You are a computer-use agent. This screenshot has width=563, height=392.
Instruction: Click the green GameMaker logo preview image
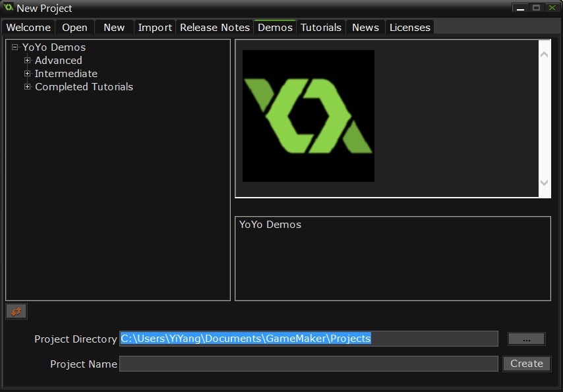tap(309, 116)
